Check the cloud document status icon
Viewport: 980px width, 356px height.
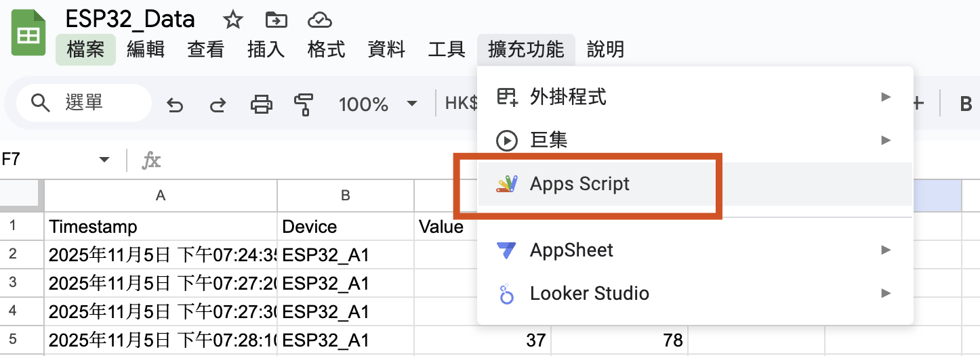coord(319,20)
